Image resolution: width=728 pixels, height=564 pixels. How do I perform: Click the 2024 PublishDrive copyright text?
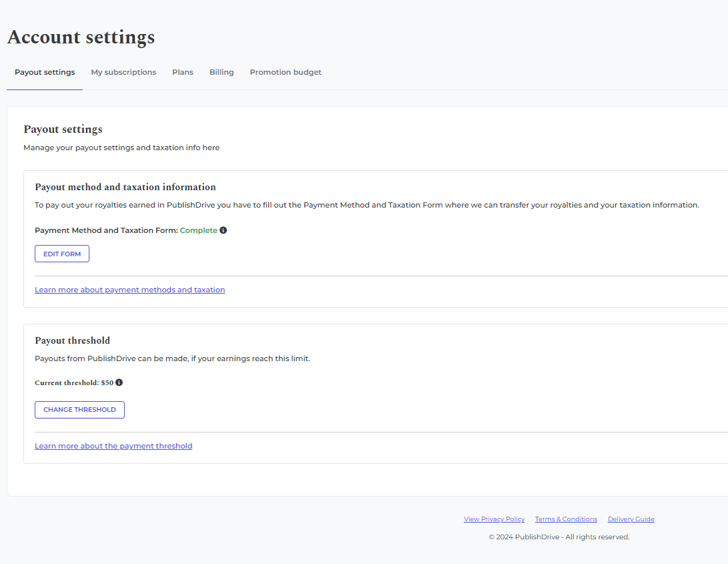(559, 537)
